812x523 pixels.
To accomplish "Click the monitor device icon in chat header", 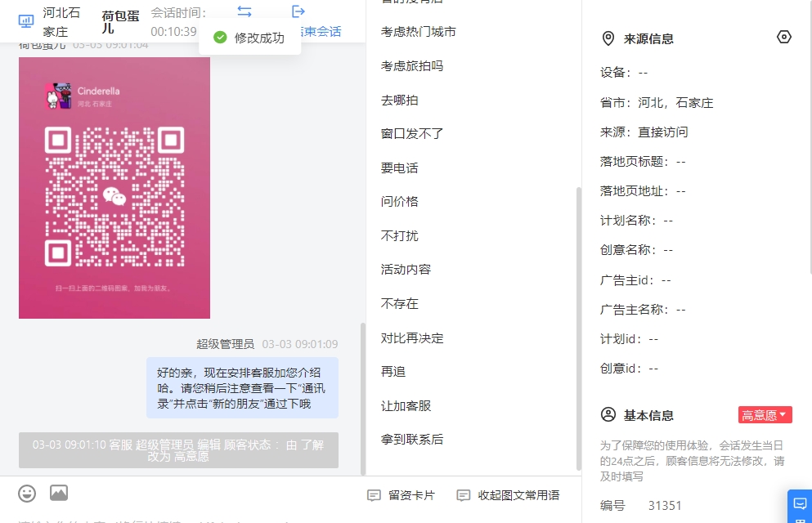I will tap(26, 21).
